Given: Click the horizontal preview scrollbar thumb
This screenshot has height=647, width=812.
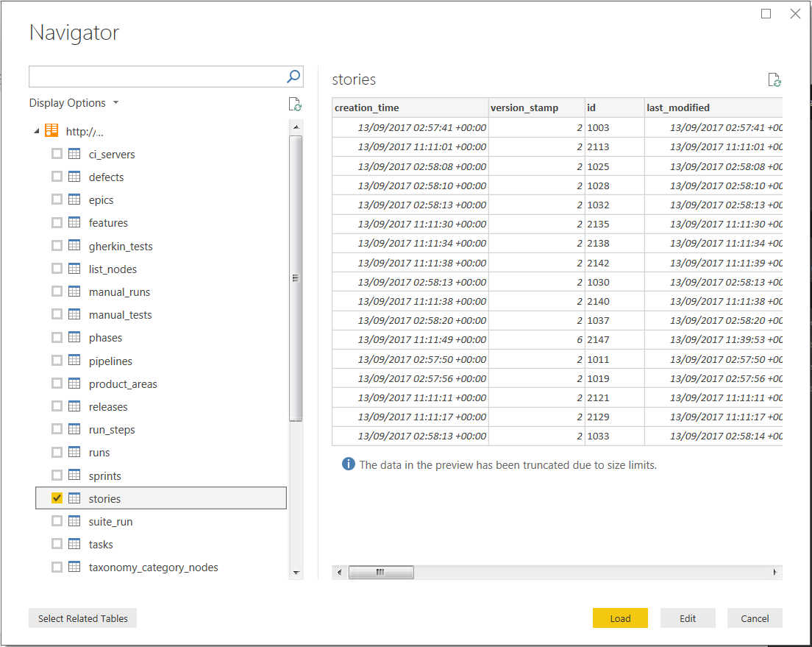Looking at the screenshot, I should (380, 572).
